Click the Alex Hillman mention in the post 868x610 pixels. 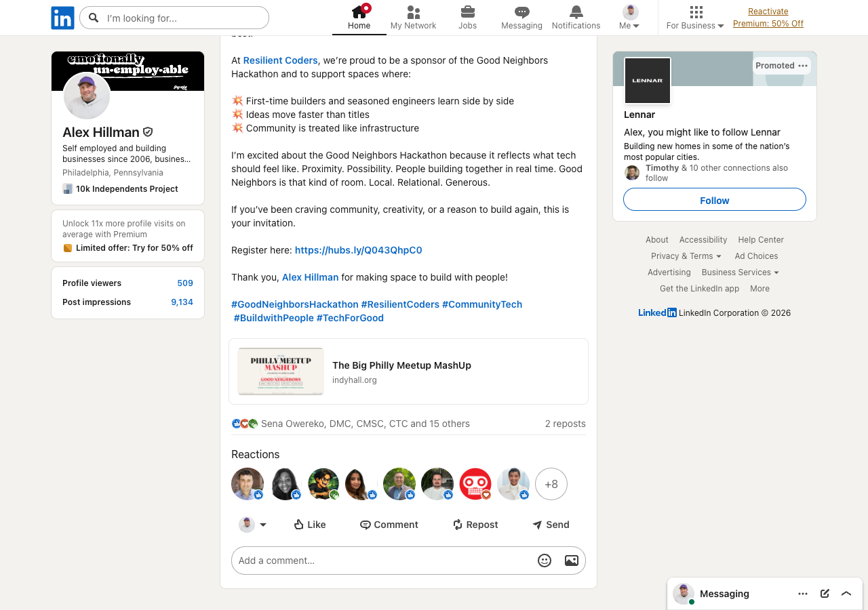point(311,277)
